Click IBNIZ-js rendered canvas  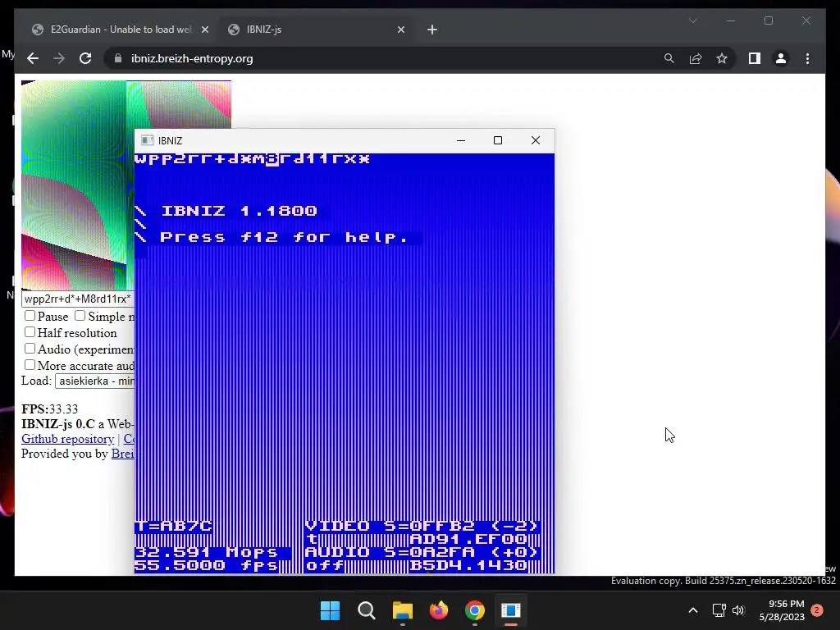click(x=78, y=185)
